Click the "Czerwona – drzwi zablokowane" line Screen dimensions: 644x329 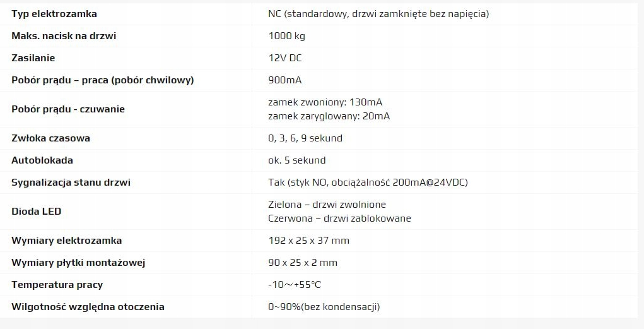tap(339, 218)
